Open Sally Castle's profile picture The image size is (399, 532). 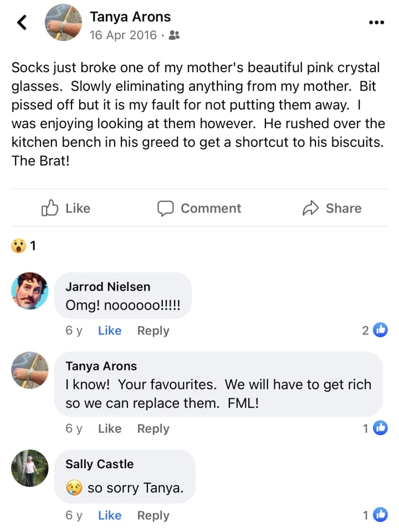click(30, 468)
